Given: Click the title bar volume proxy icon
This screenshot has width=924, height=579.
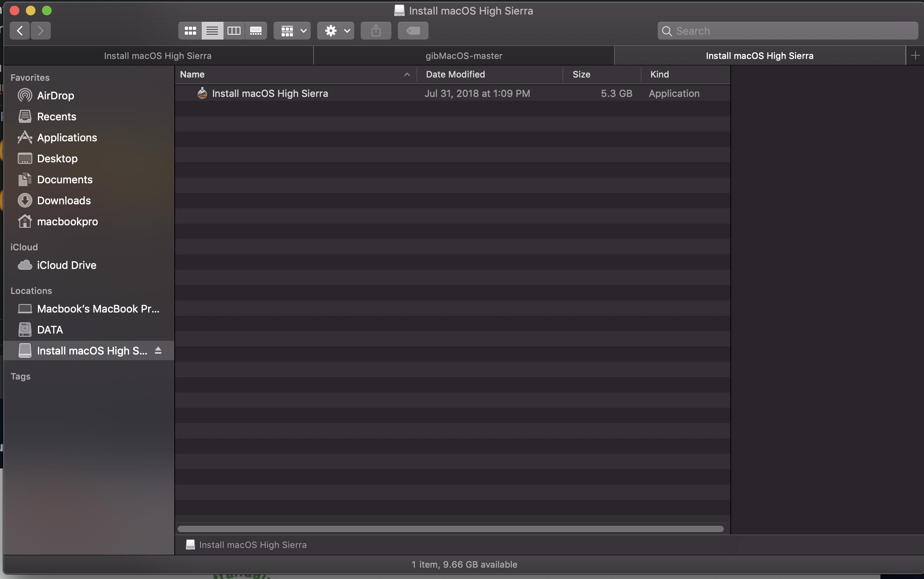Looking at the screenshot, I should 399,10.
